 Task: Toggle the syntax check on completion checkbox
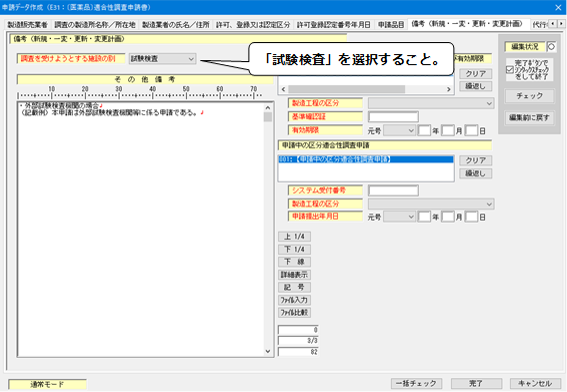tap(510, 69)
